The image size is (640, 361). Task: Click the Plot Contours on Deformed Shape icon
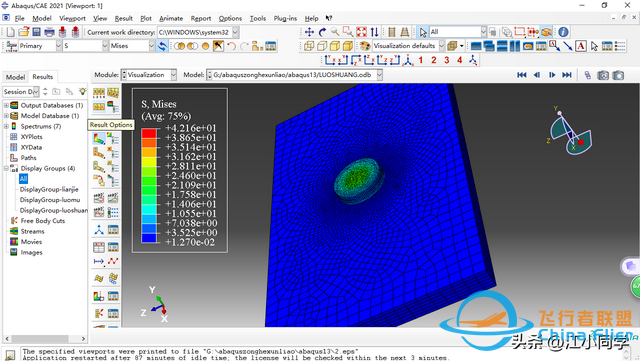[99, 139]
